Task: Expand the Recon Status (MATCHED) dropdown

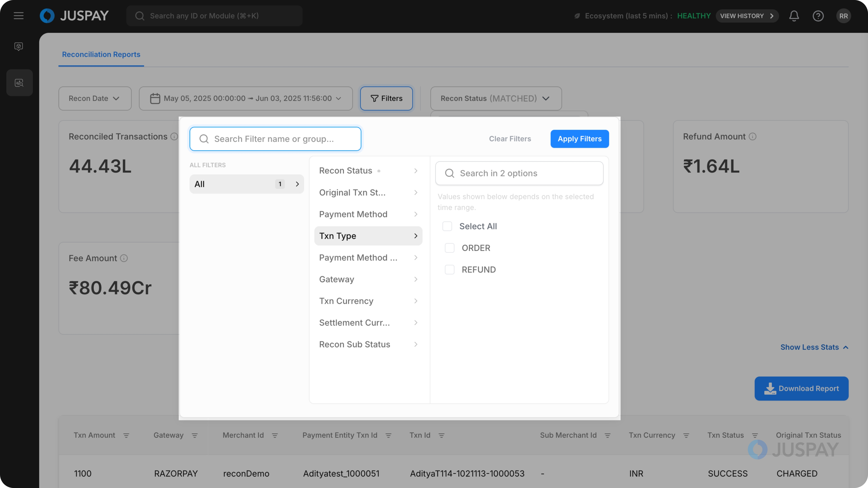Action: 496,98
